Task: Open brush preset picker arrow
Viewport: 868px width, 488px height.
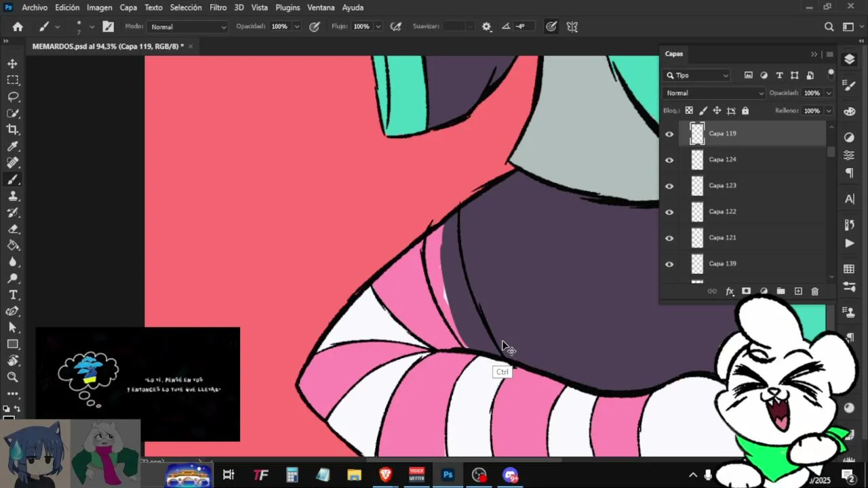Action: click(x=92, y=27)
